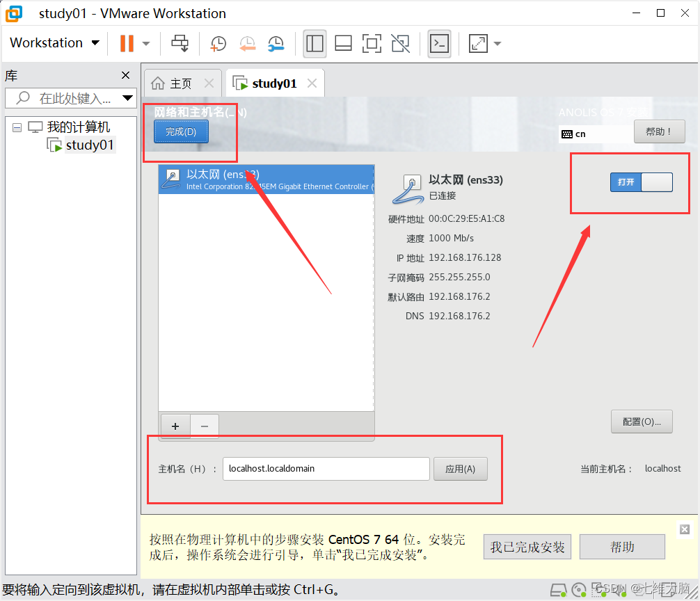Click the 帮助! button in installer
700x601 pixels.
tap(660, 131)
